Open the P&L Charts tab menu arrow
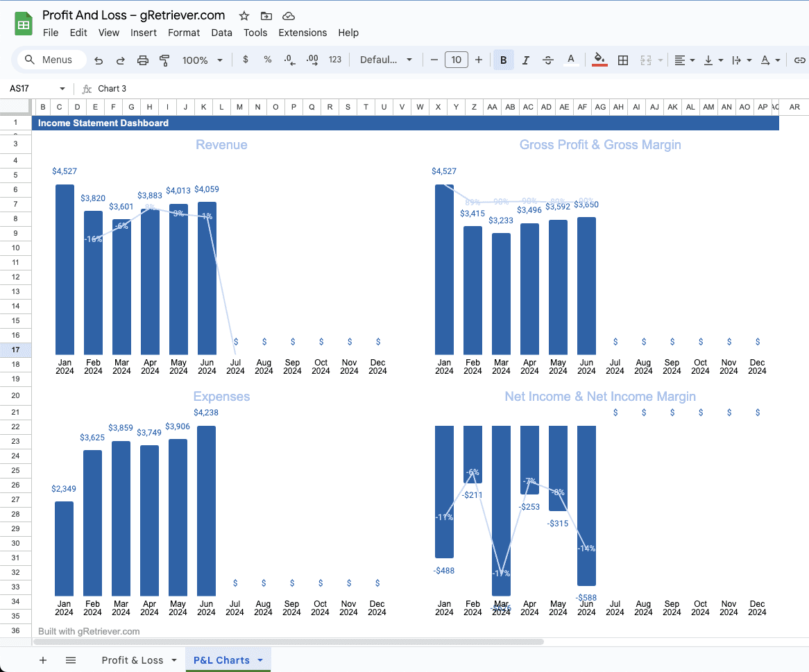 point(260,660)
